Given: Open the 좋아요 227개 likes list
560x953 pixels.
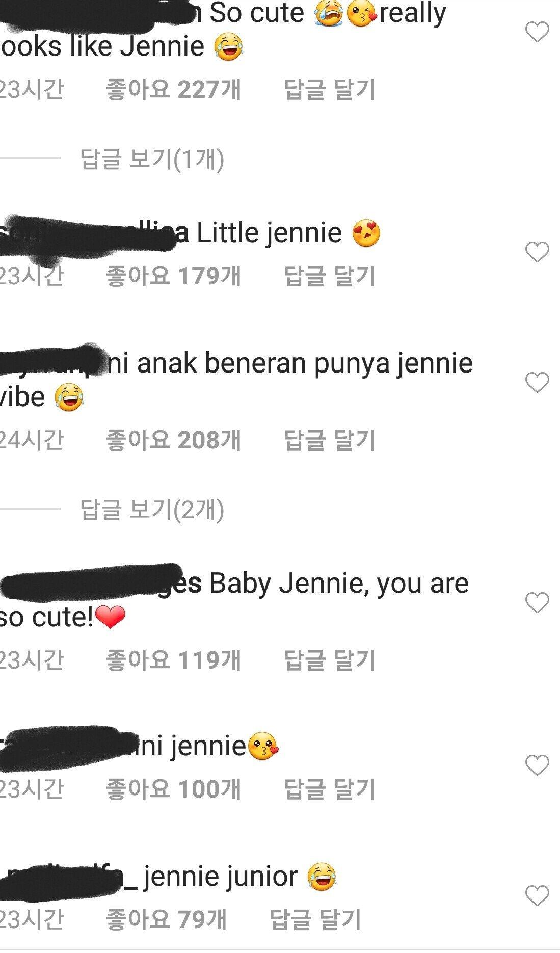Looking at the screenshot, I should click(x=173, y=90).
